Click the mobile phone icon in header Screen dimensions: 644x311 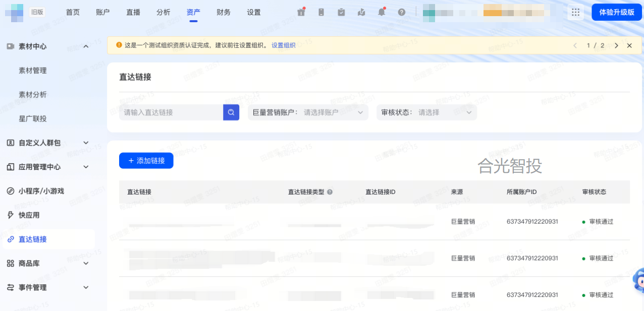[321, 12]
